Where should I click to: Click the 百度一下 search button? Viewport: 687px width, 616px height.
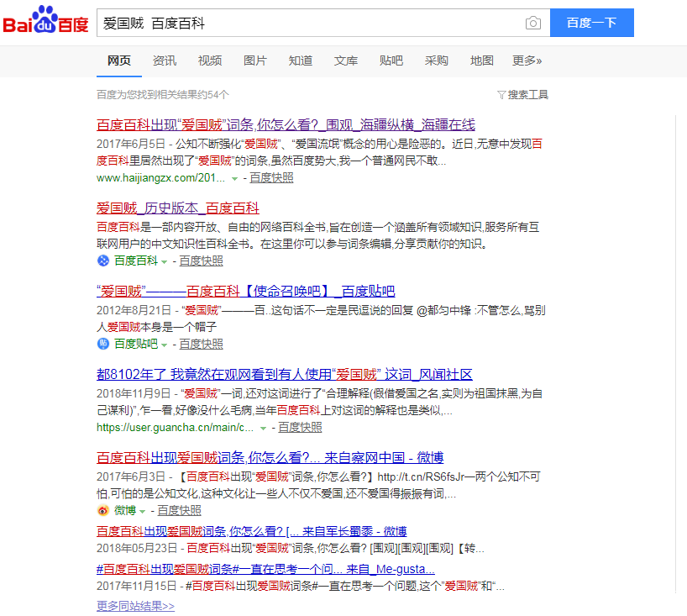coord(592,23)
